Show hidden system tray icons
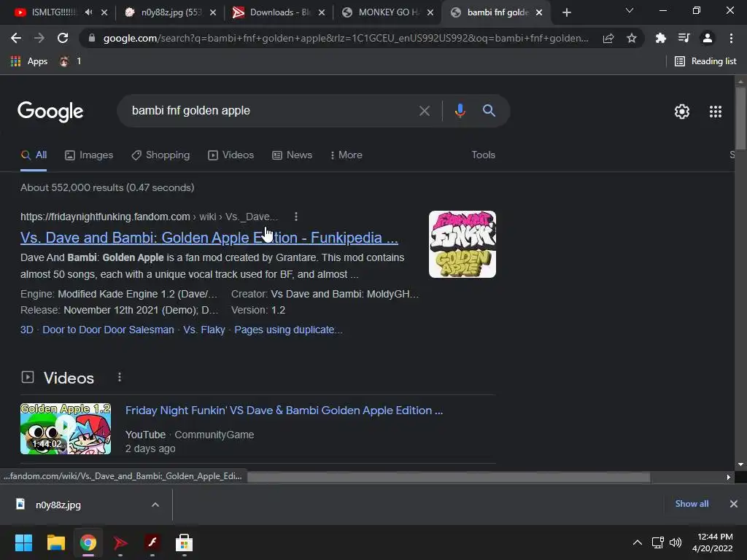This screenshot has width=747, height=560. pos(637,542)
